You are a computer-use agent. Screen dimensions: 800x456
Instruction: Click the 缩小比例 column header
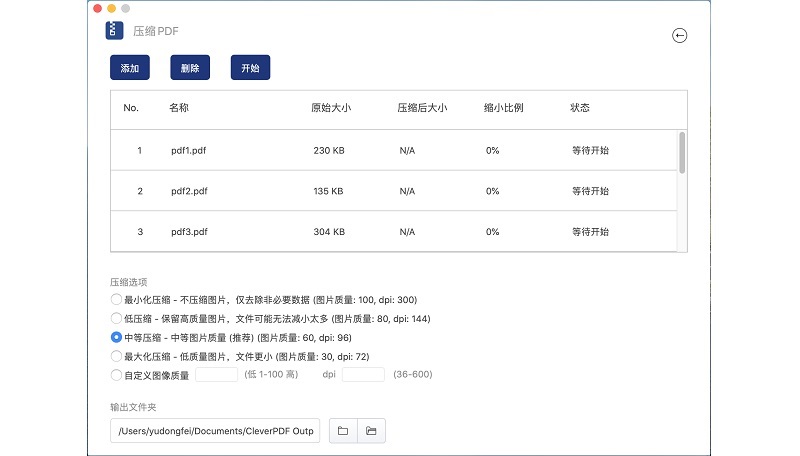click(x=504, y=108)
